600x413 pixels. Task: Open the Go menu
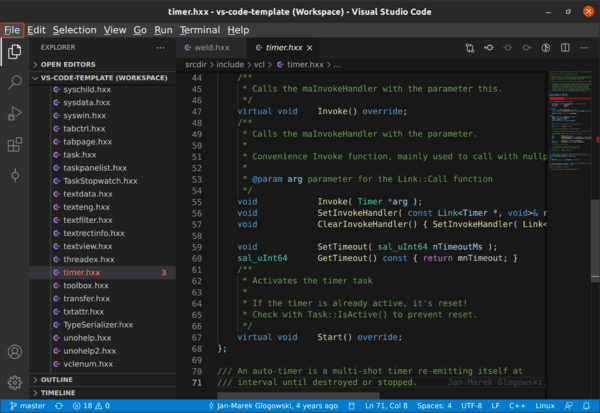click(140, 30)
